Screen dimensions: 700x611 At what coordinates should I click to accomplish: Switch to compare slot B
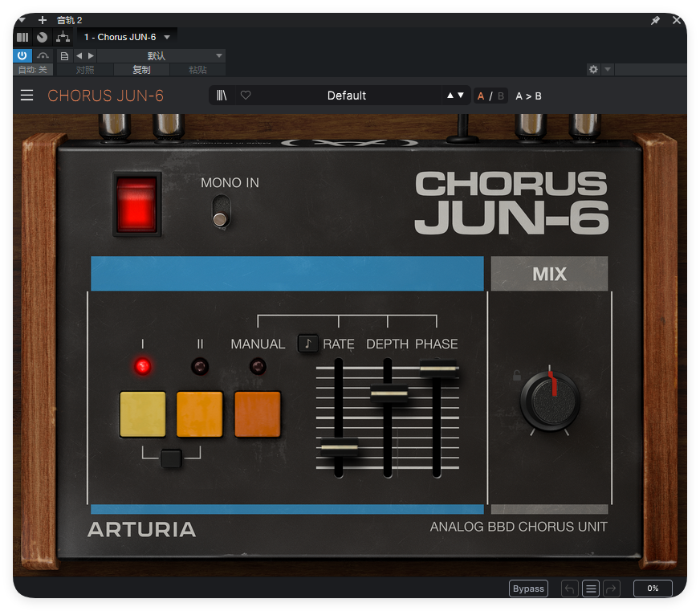point(500,96)
